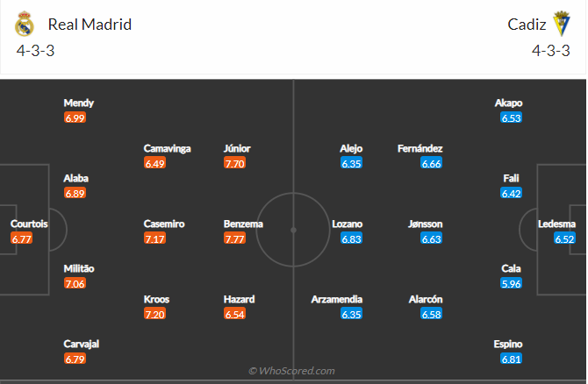Open the Real Madrid team name link
The width and height of the screenshot is (588, 384).
(90, 25)
